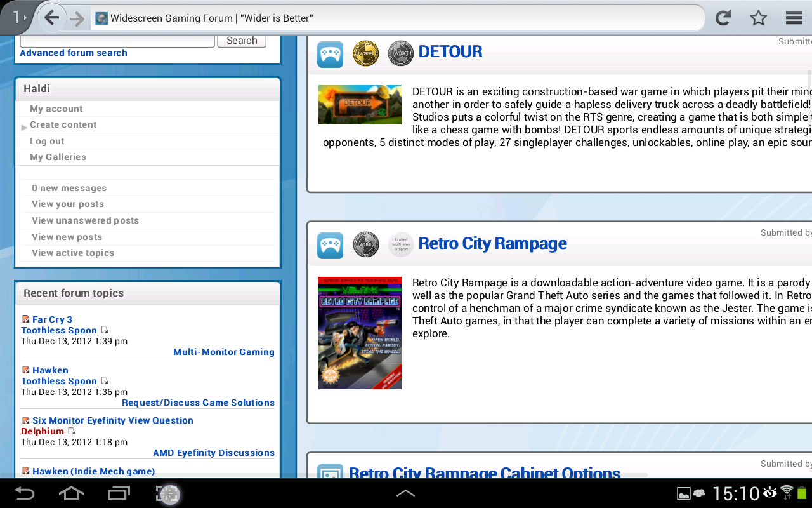Viewport: 812px width, 508px height.
Task: Tap the screenshot capture icon in navigation bar
Action: pyautogui.click(x=168, y=494)
